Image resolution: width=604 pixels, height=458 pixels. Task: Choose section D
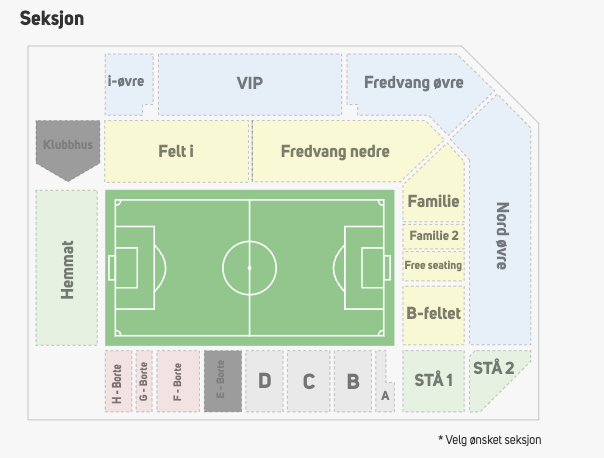pos(264,381)
